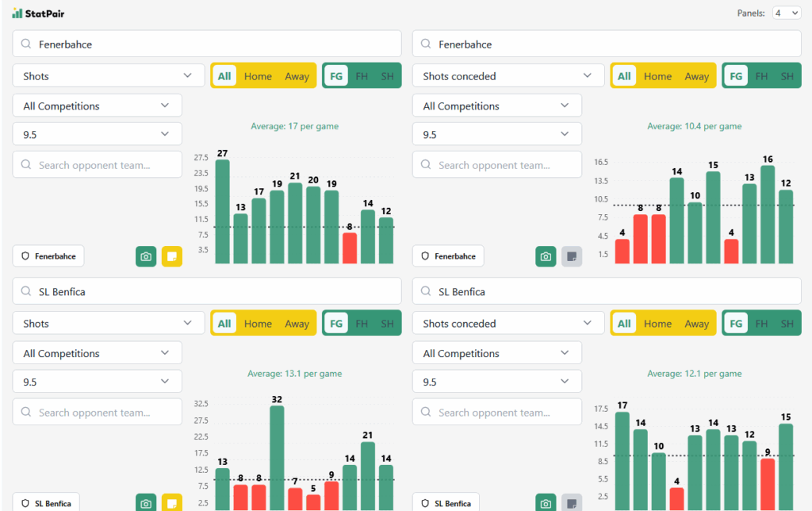812x511 pixels.
Task: Open All Competitions dropdown in SL Benfica Shots panel
Action: [x=97, y=353]
